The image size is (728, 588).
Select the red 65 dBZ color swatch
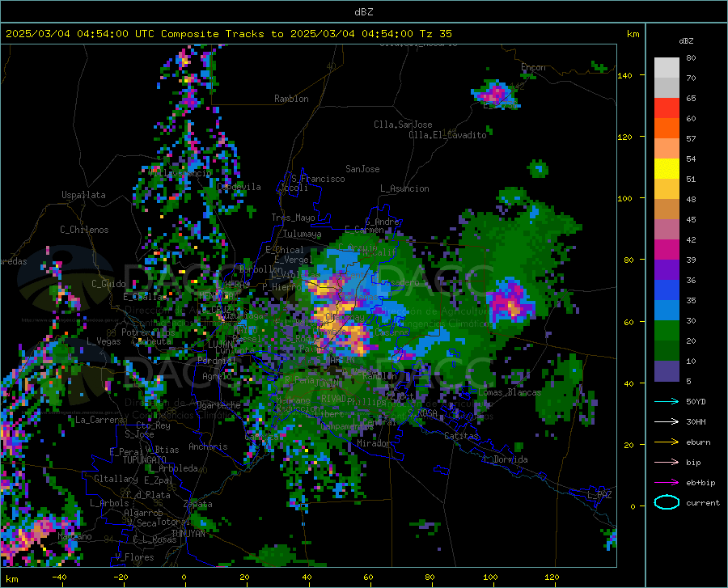pyautogui.click(x=667, y=108)
